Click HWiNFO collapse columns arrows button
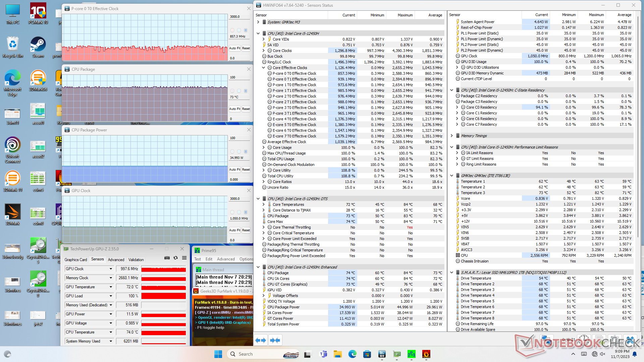 [x=275, y=340]
